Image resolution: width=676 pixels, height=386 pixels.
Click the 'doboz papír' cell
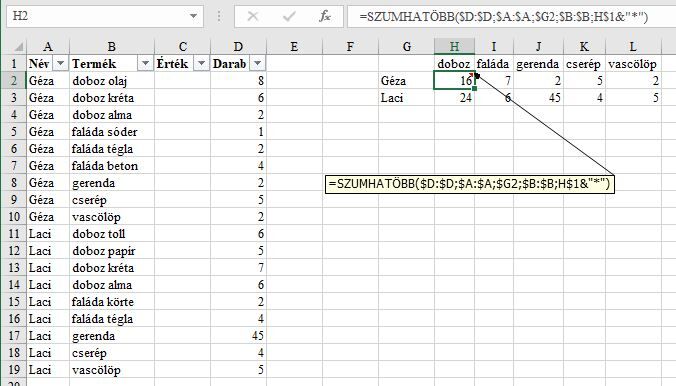click(112, 251)
